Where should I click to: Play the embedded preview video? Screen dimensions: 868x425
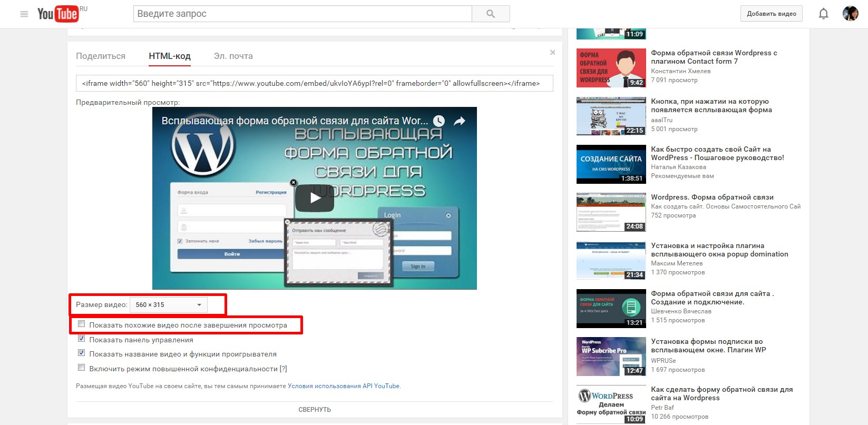click(315, 198)
